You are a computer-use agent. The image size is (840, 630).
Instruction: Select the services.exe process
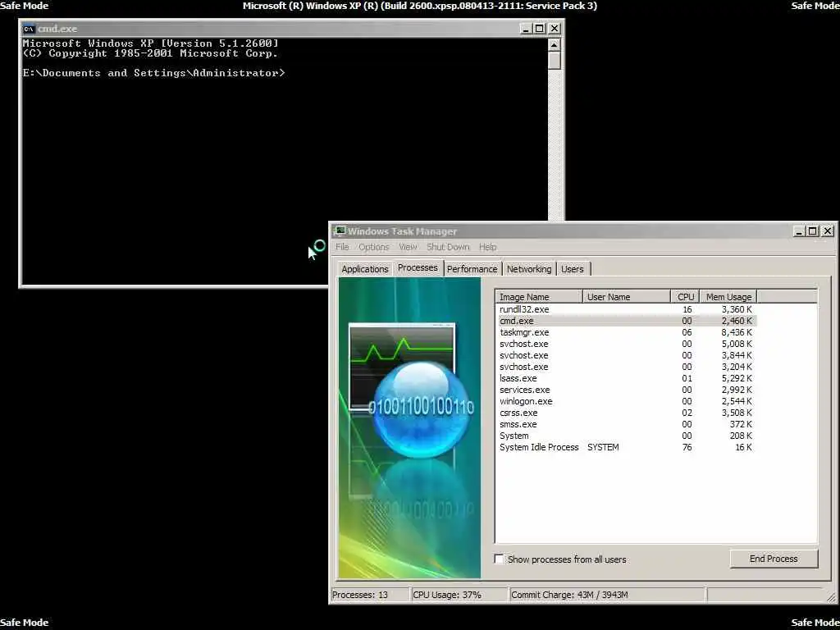pos(626,390)
